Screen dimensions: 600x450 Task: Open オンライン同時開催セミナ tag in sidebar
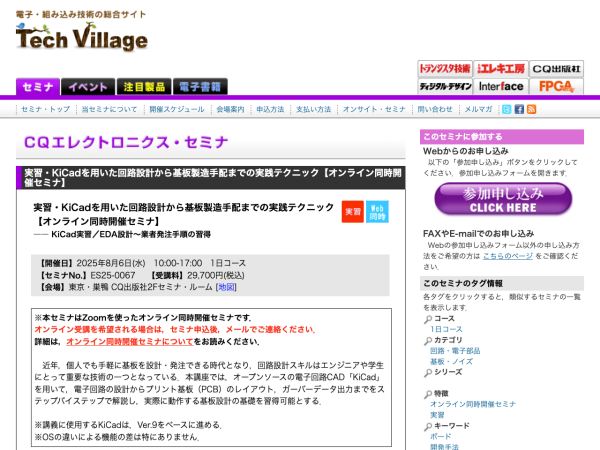tap(473, 404)
